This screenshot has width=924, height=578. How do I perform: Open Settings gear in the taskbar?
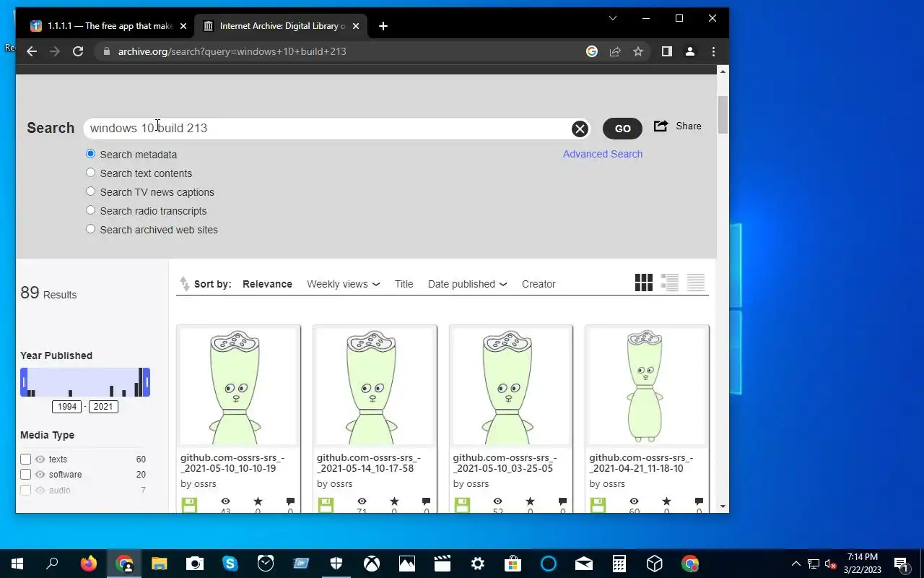point(478,564)
